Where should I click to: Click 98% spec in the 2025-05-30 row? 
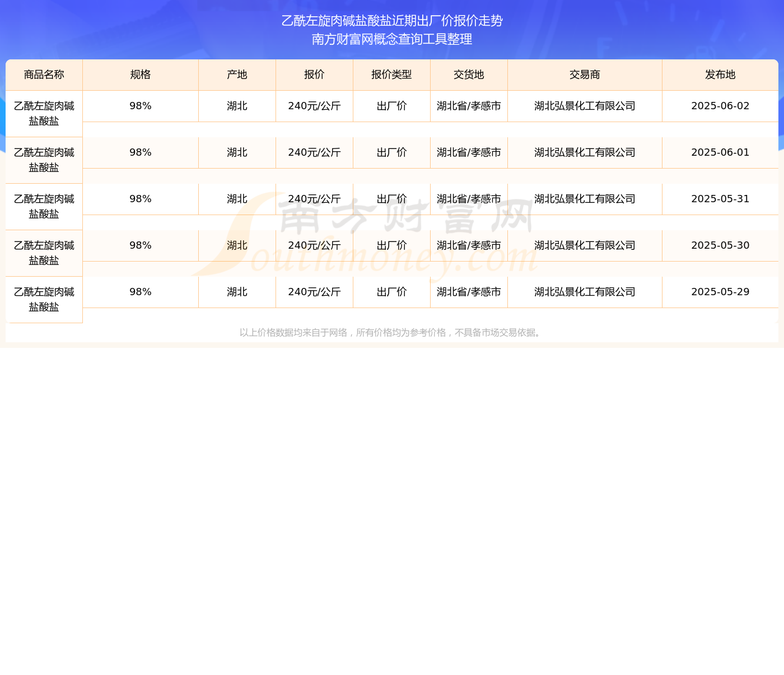(141, 245)
